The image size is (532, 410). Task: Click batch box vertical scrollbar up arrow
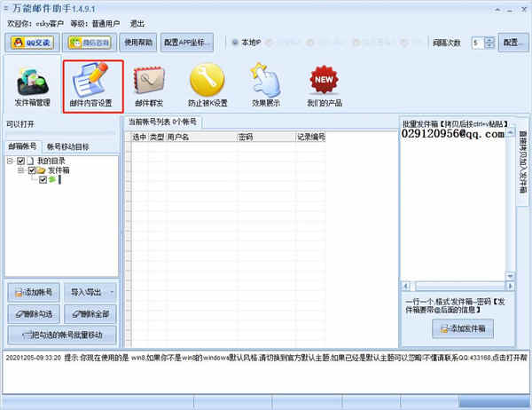point(510,133)
